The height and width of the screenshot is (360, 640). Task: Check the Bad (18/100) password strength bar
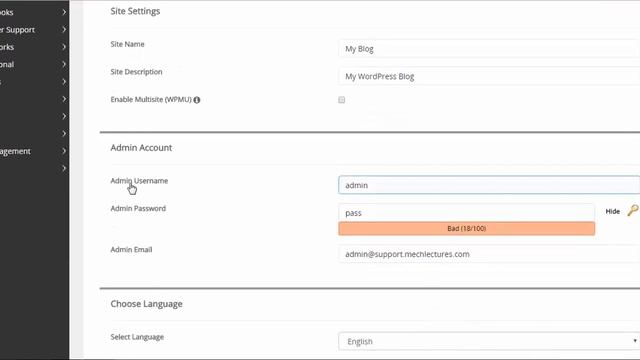pos(467,229)
